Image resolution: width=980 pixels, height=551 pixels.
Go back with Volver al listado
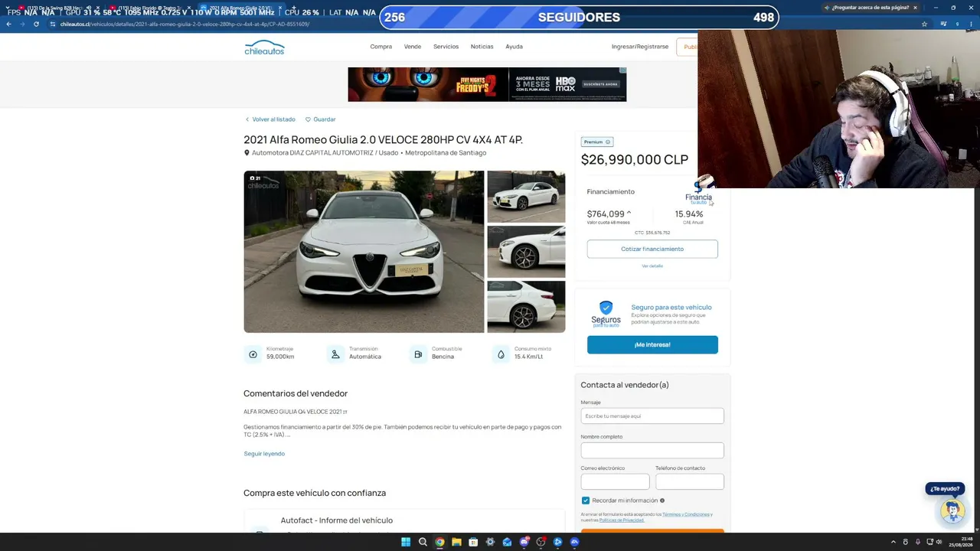(x=270, y=119)
